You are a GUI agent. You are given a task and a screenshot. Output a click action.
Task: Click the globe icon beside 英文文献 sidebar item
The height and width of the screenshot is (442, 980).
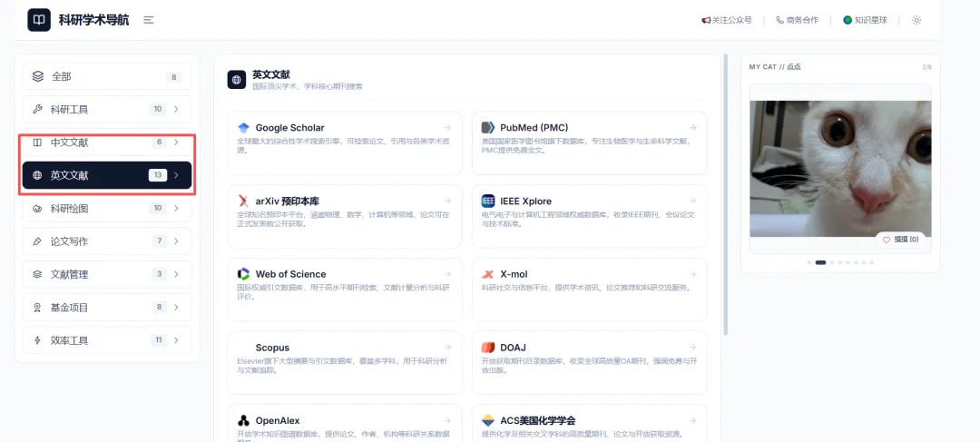37,176
